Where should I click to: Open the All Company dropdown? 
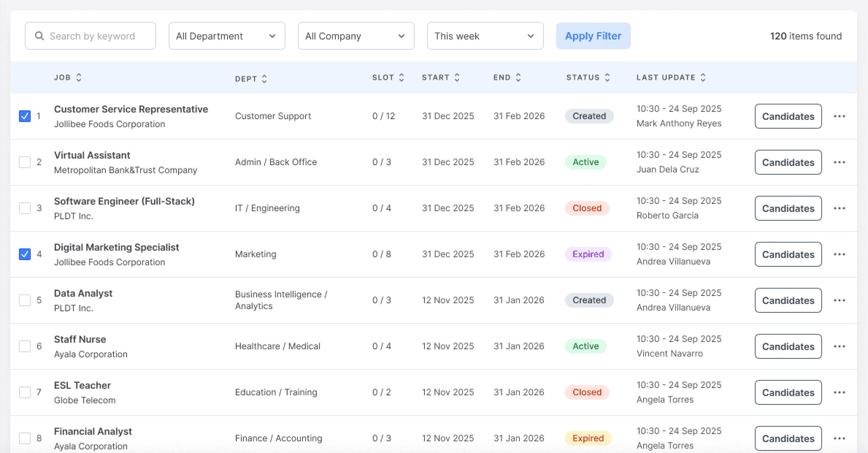coord(356,36)
